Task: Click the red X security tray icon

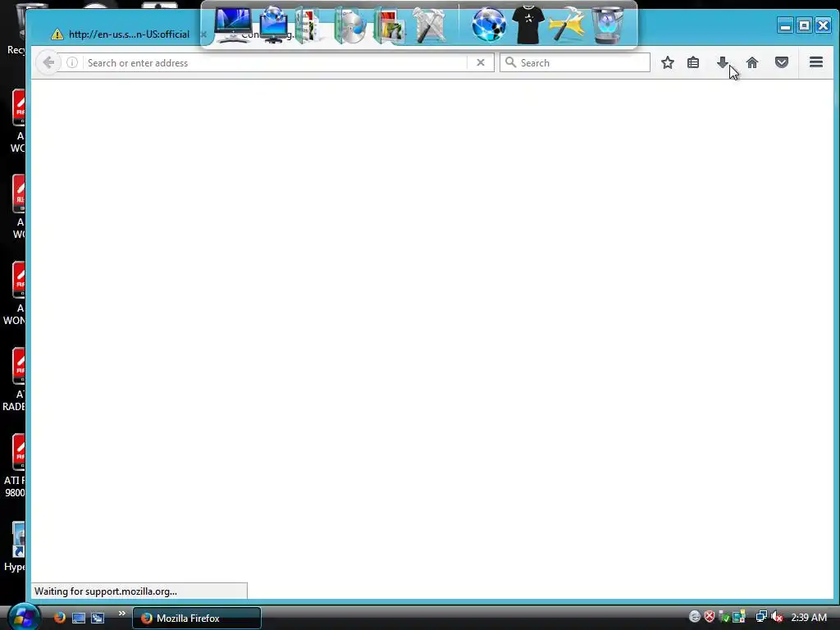Action: tap(710, 617)
